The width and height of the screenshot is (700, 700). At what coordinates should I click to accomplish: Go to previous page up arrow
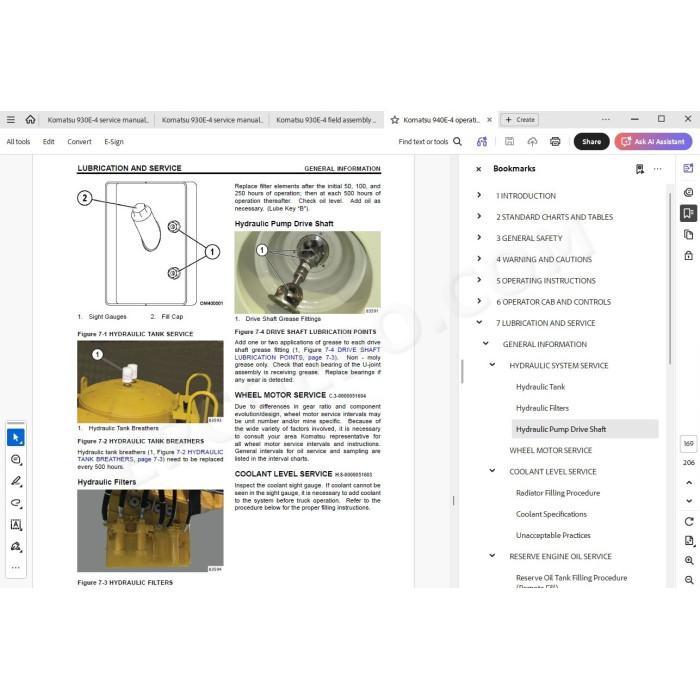pos(689,483)
